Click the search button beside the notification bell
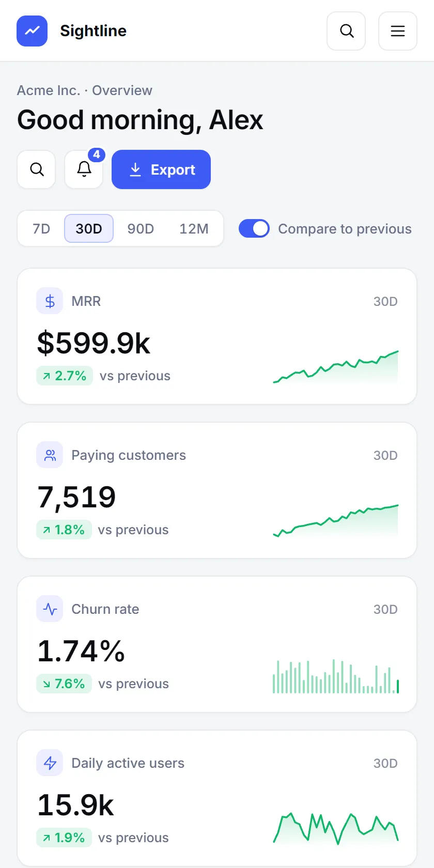434x868 pixels. pyautogui.click(x=36, y=169)
